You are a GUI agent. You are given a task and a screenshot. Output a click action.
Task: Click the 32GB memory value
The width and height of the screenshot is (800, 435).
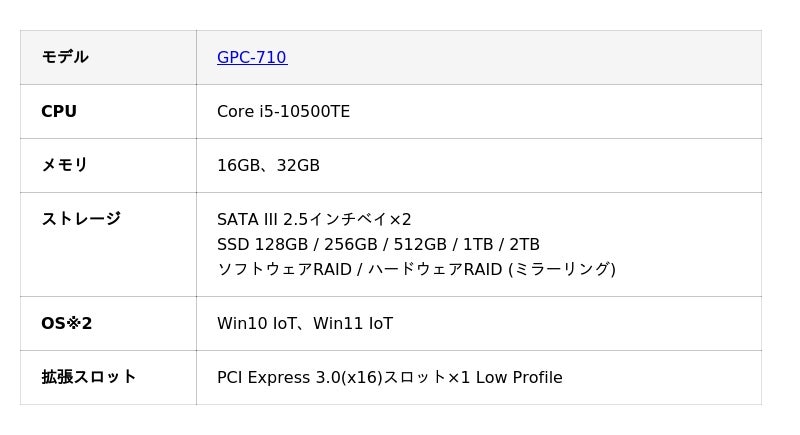(x=298, y=166)
